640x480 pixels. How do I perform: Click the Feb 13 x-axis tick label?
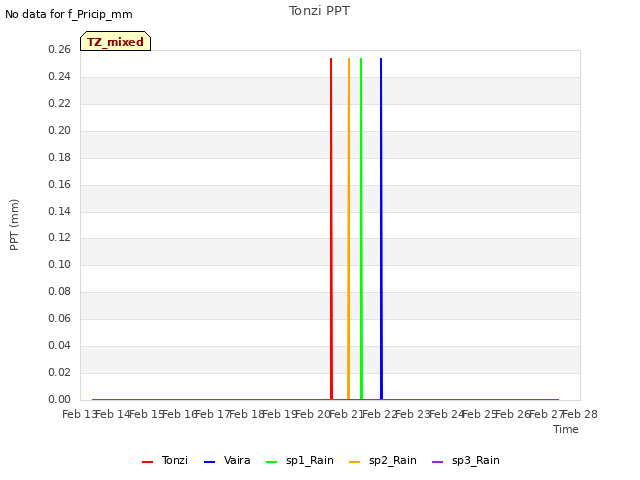(79, 414)
